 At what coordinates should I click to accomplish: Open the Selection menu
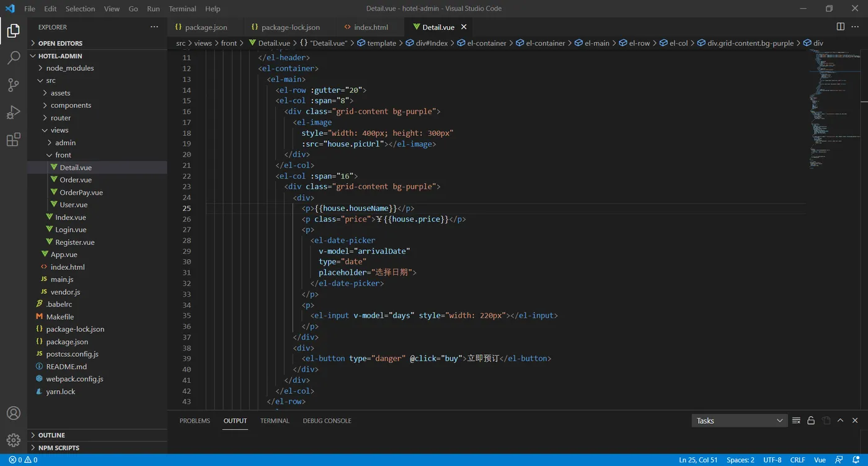pyautogui.click(x=80, y=9)
